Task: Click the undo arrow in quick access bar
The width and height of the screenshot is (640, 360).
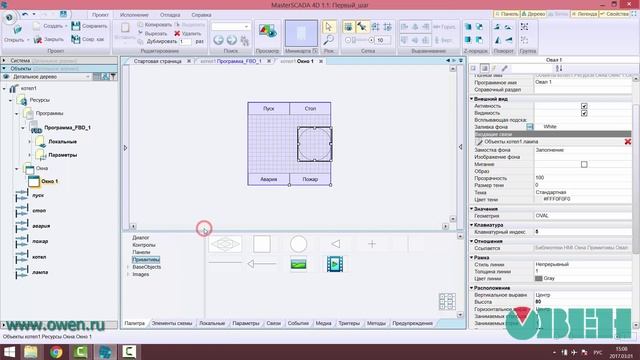Action: [25, 14]
